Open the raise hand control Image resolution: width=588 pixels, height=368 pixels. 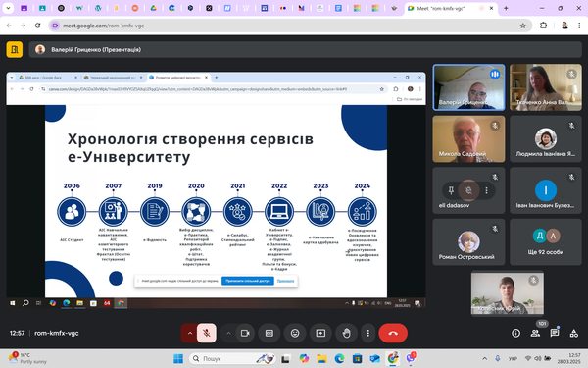pos(346,333)
